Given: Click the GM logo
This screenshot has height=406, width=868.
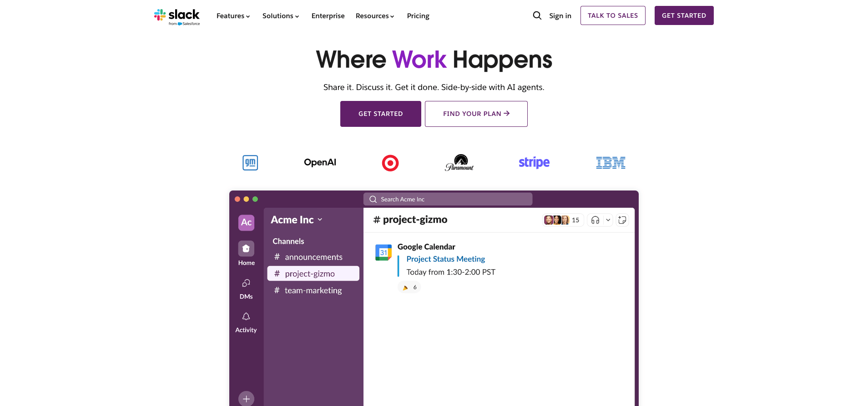Looking at the screenshot, I should point(250,163).
